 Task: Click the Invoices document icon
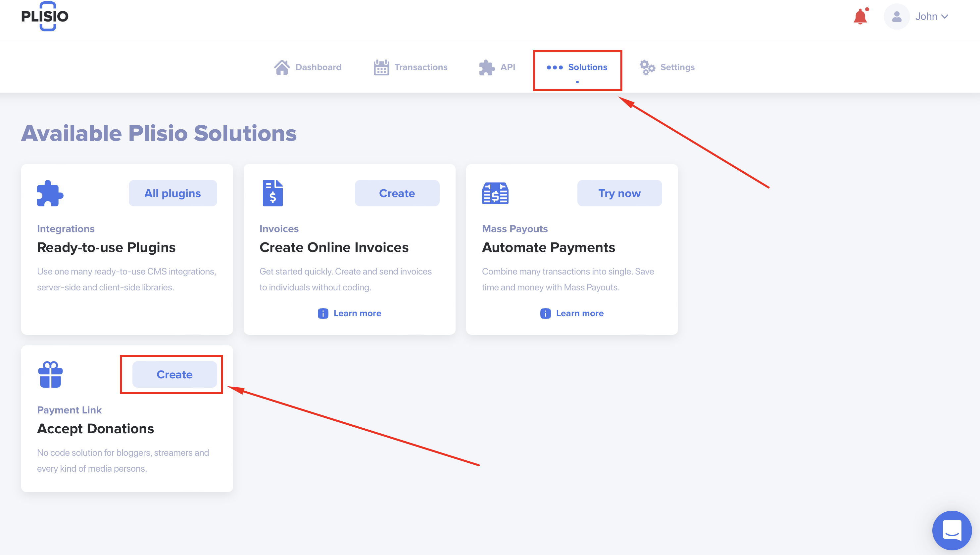pos(272,193)
